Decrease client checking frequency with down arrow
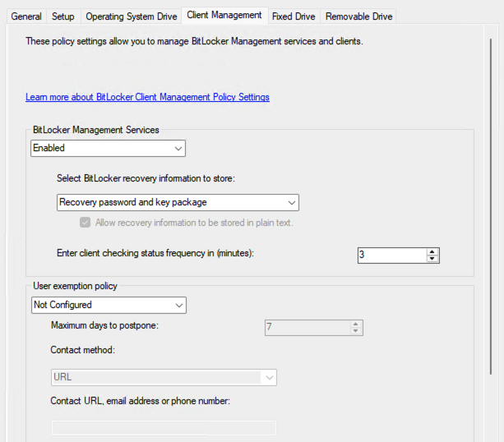This screenshot has width=504, height=442. 432,259
